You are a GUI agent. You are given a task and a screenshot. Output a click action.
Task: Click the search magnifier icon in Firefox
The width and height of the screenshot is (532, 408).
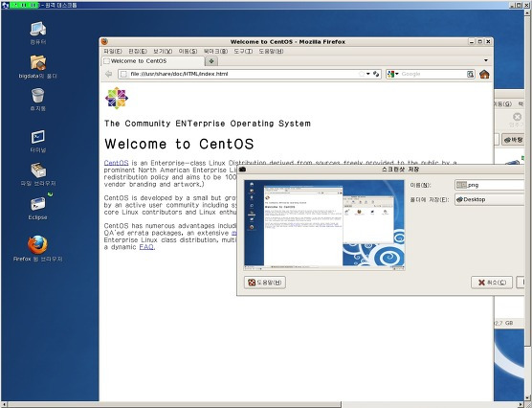470,74
